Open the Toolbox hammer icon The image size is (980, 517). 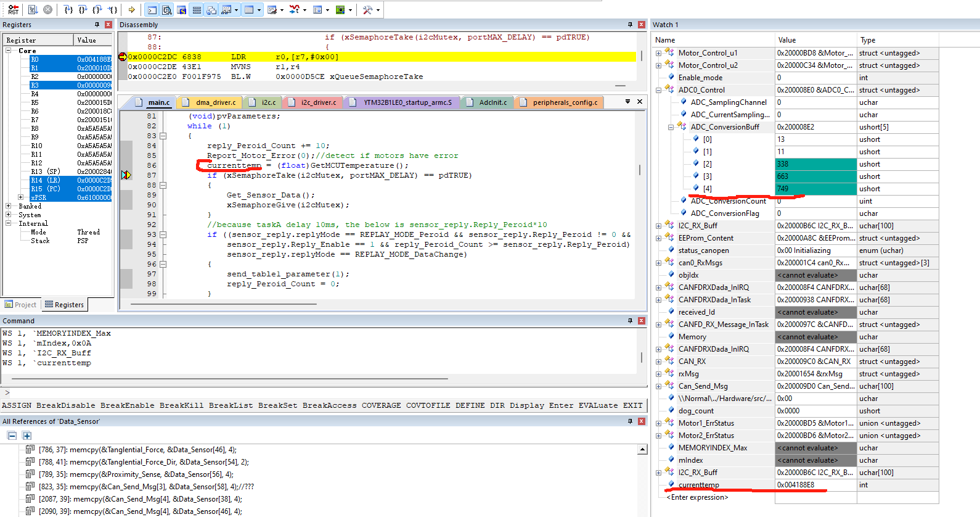coord(368,9)
